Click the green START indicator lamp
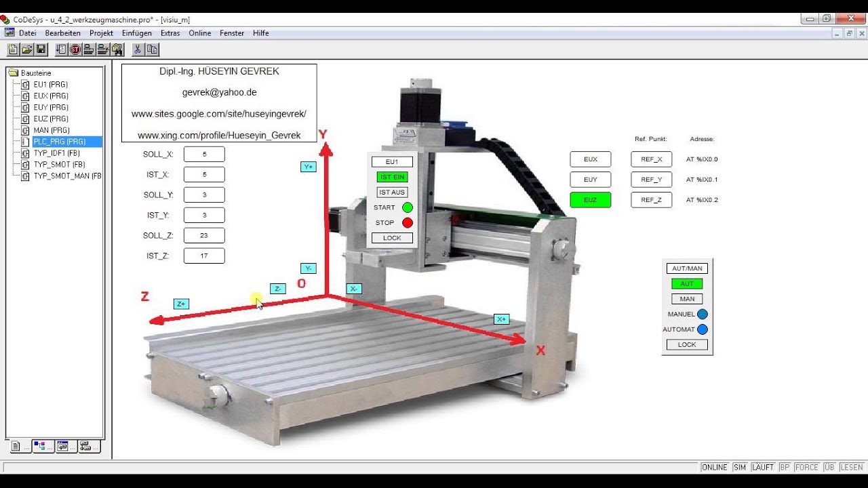The image size is (868, 488). (x=408, y=207)
